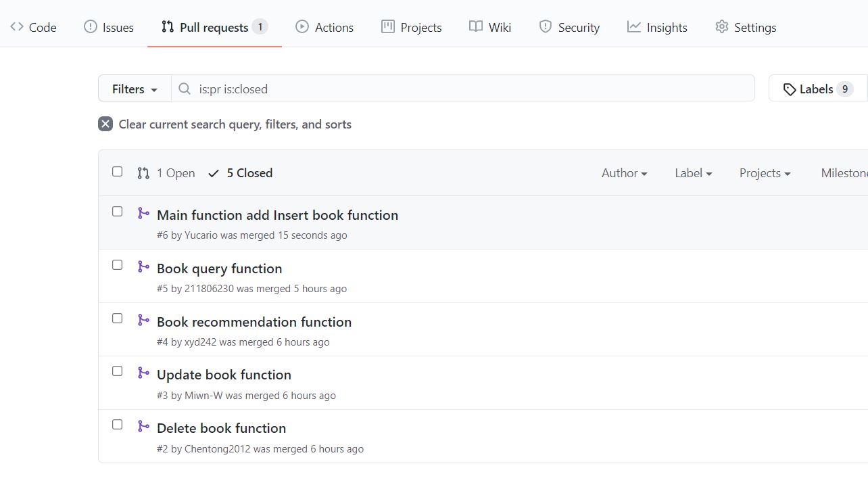
Task: Show the 1 Open pull requests
Action: (x=166, y=173)
